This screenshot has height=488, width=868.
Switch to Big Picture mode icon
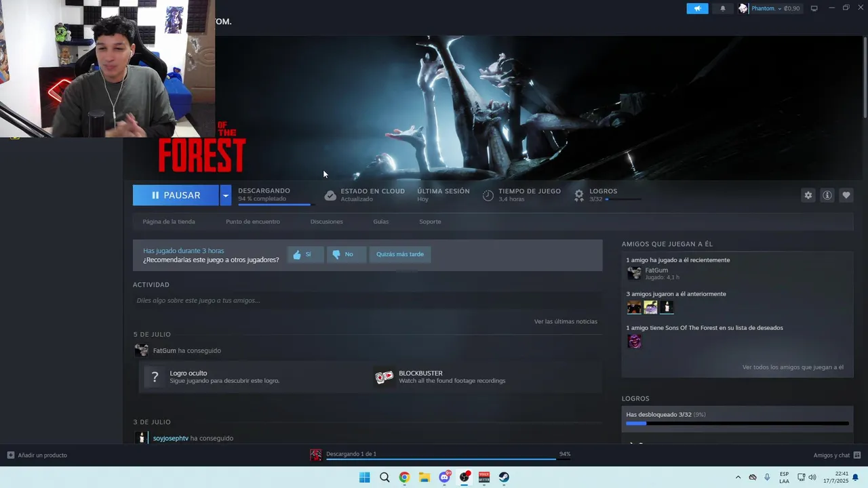click(814, 8)
